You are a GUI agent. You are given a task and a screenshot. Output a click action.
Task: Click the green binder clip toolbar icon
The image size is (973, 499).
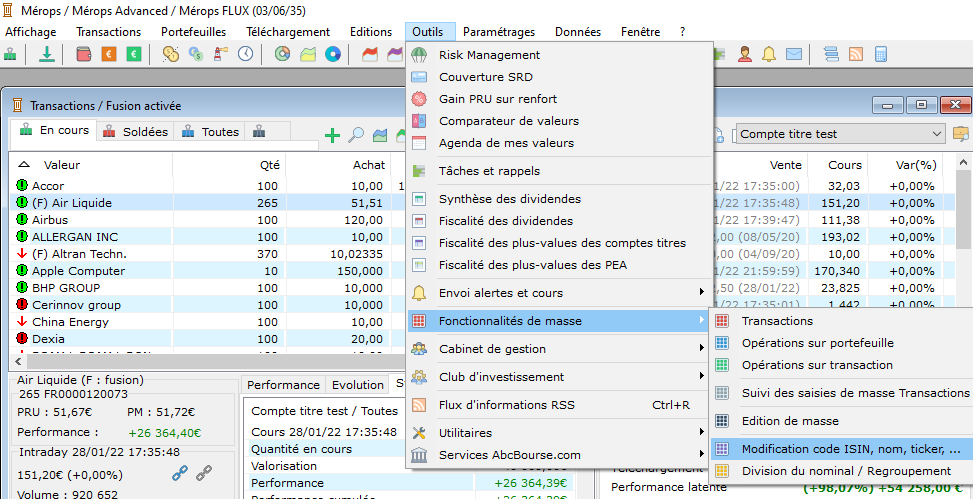11,54
